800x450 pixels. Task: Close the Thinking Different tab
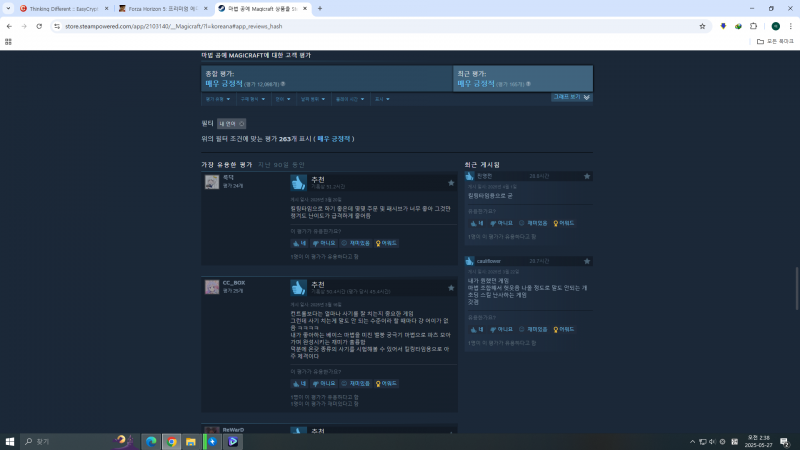[x=106, y=9]
